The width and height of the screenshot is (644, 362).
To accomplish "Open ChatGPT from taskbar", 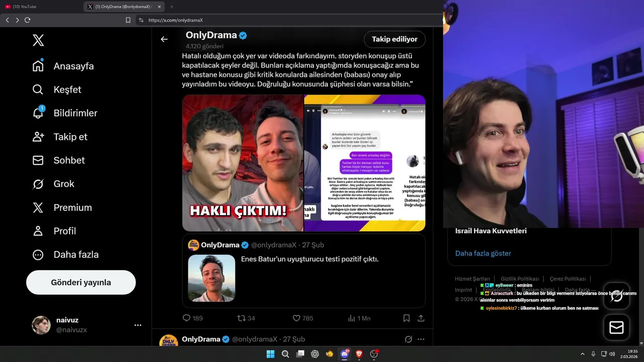I will [315, 354].
